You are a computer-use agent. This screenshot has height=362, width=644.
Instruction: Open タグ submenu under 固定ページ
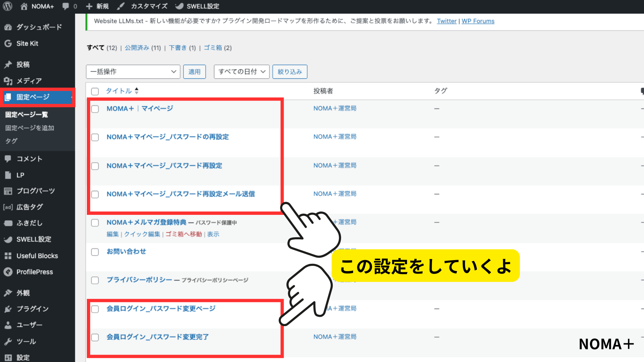(11, 141)
